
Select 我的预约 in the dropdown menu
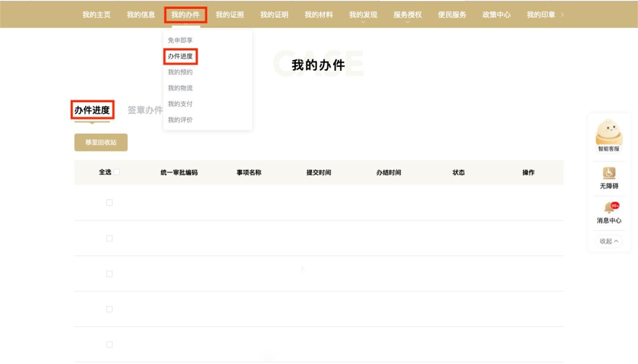(180, 72)
